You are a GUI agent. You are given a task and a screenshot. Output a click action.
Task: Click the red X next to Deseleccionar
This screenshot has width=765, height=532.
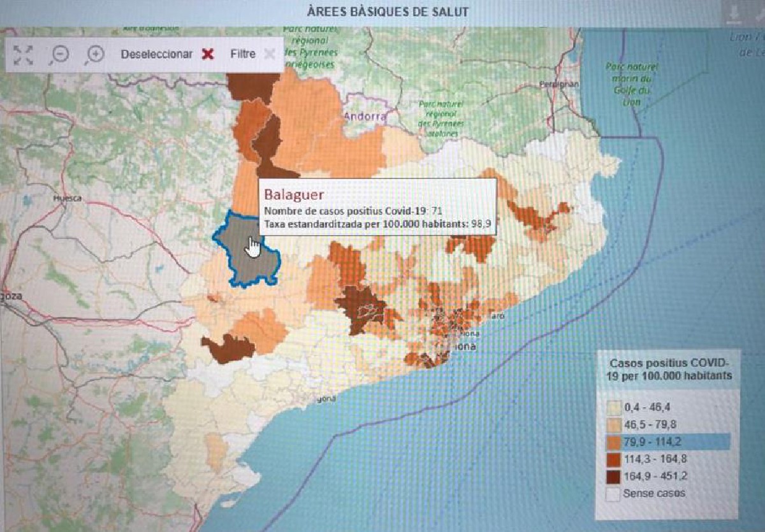(x=207, y=54)
